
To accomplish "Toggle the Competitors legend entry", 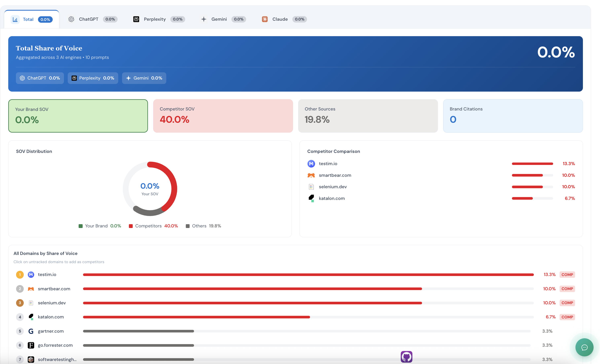I will 153,226.
